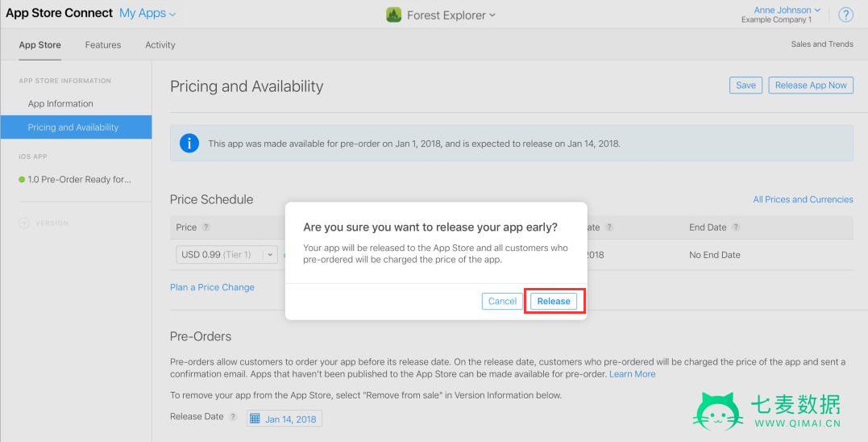Click the Jan 14, 2018 release date field

click(284, 419)
